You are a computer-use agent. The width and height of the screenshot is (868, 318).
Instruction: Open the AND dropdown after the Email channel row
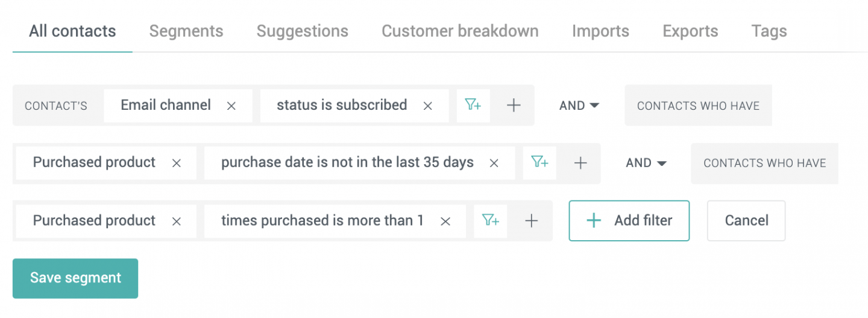[579, 106]
